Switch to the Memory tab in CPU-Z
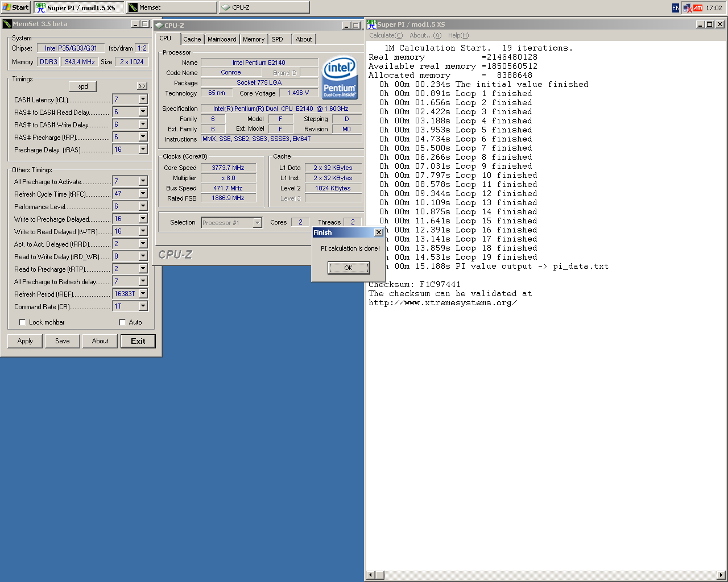The width and height of the screenshot is (728, 582). pos(254,39)
